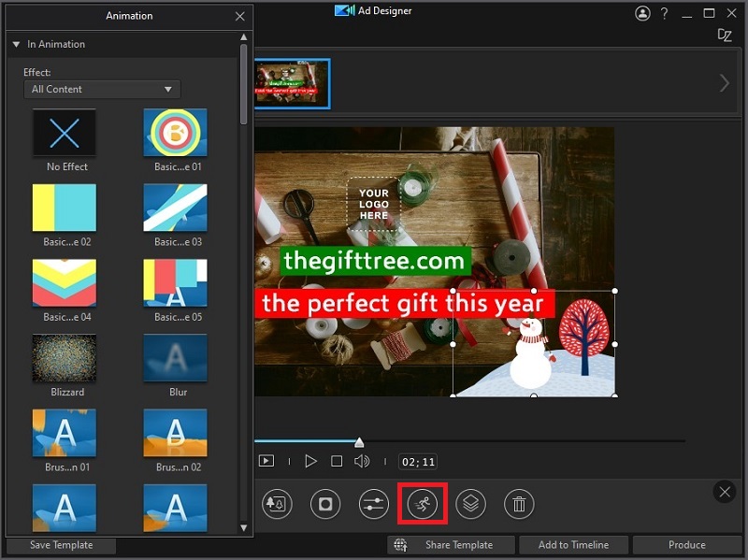
Task: Click the Produce button
Action: coord(687,545)
